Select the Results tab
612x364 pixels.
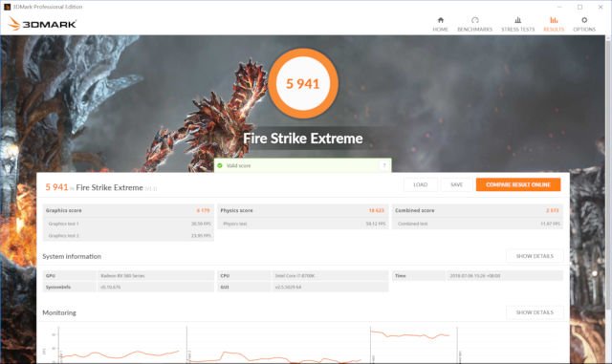(554, 24)
